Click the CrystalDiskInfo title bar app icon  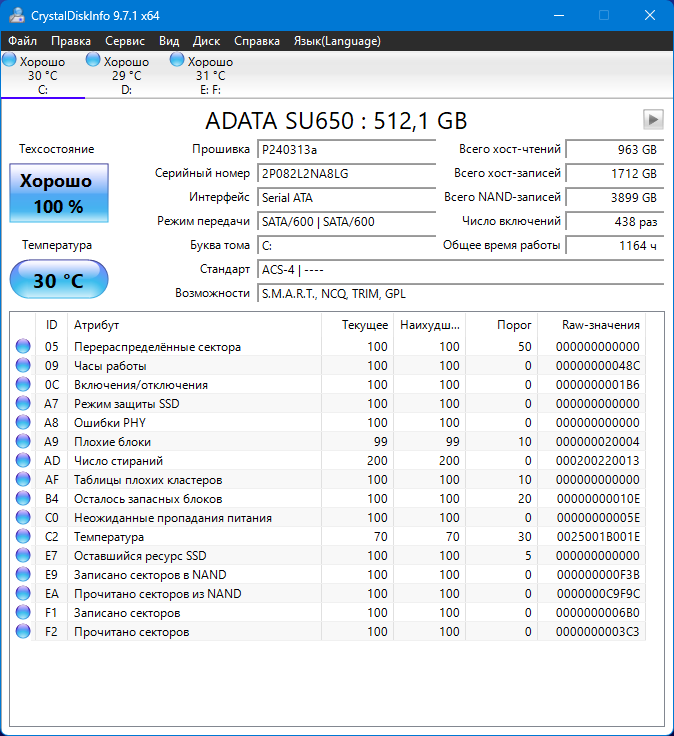tap(17, 15)
